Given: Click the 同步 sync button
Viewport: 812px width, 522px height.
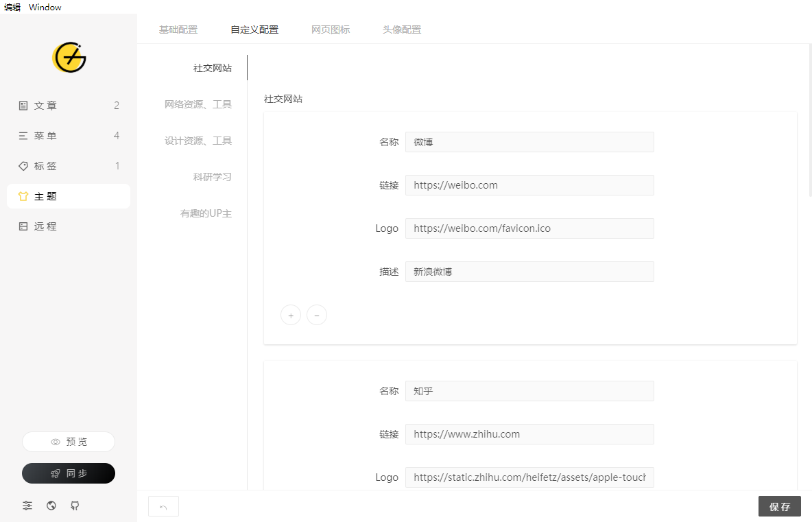Looking at the screenshot, I should point(69,473).
